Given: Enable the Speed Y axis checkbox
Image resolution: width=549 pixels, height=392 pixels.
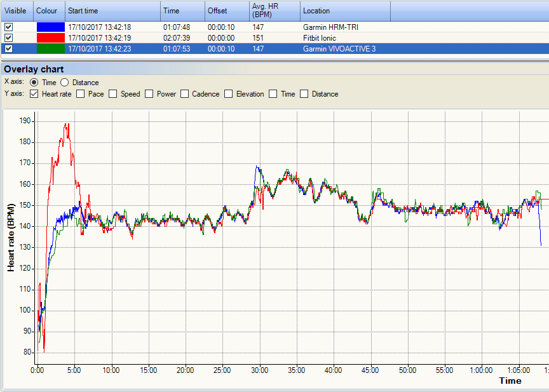Looking at the screenshot, I should point(112,94).
